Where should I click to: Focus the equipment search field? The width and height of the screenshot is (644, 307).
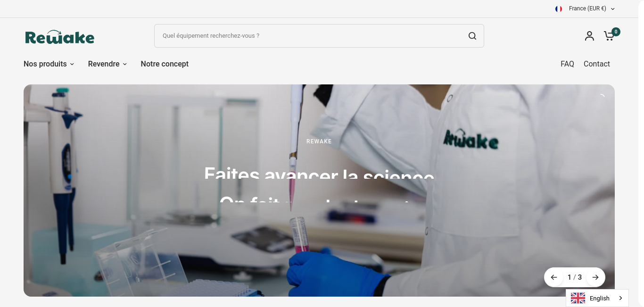point(311,36)
